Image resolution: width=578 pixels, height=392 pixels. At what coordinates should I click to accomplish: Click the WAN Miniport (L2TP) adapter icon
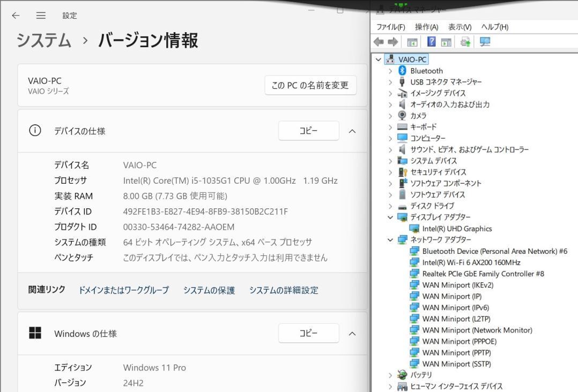click(414, 319)
